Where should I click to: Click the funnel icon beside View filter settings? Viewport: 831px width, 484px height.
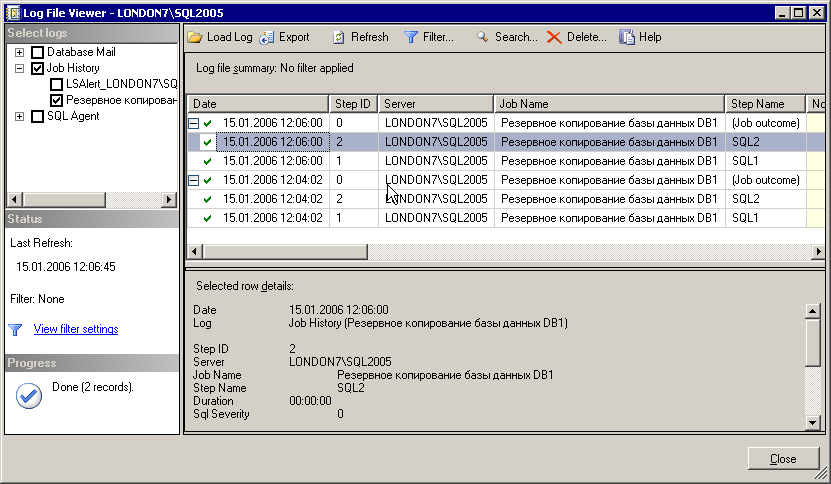15,330
